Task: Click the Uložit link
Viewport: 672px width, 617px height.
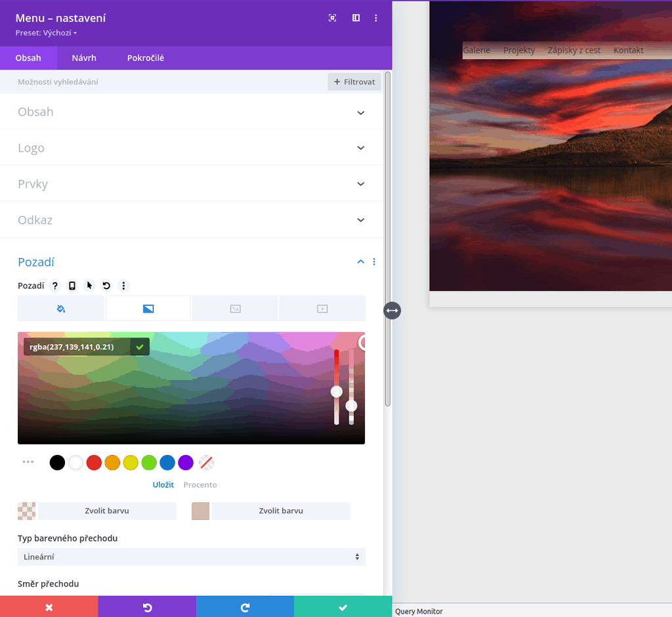Action: coord(163,484)
